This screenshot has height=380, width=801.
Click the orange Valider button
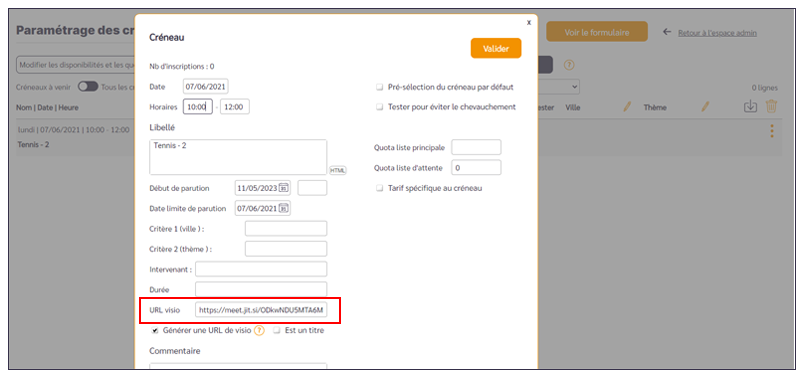496,49
